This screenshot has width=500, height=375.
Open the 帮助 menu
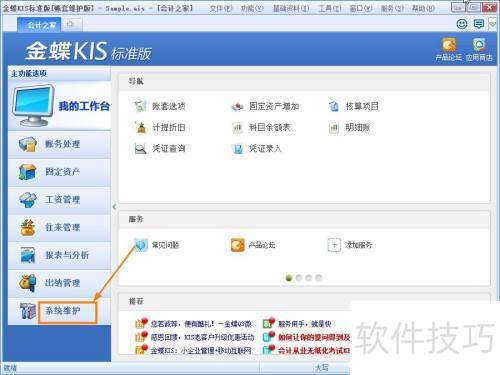coord(423,8)
